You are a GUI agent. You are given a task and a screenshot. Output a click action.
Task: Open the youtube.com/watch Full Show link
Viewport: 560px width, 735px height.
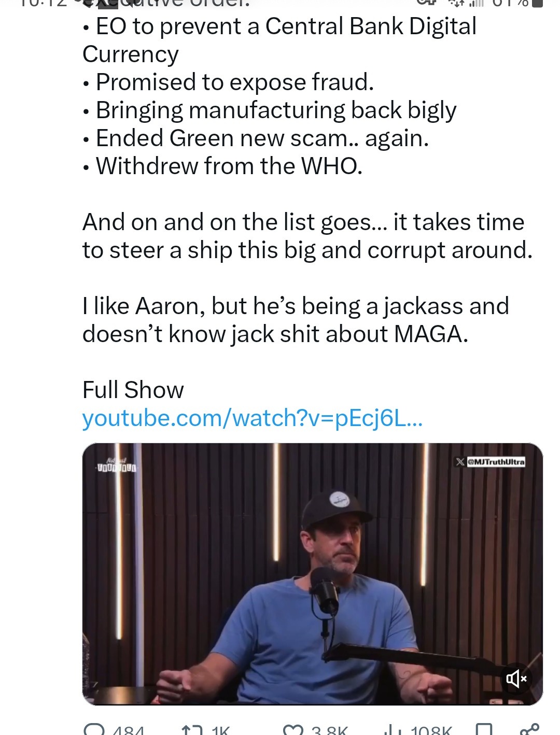[x=253, y=418]
